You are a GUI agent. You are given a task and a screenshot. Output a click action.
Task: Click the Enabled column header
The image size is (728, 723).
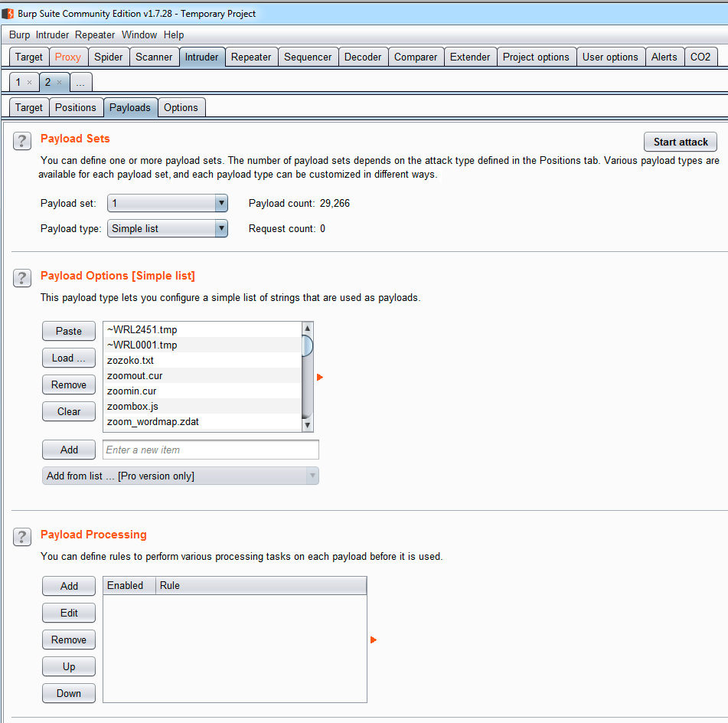pyautogui.click(x=129, y=585)
